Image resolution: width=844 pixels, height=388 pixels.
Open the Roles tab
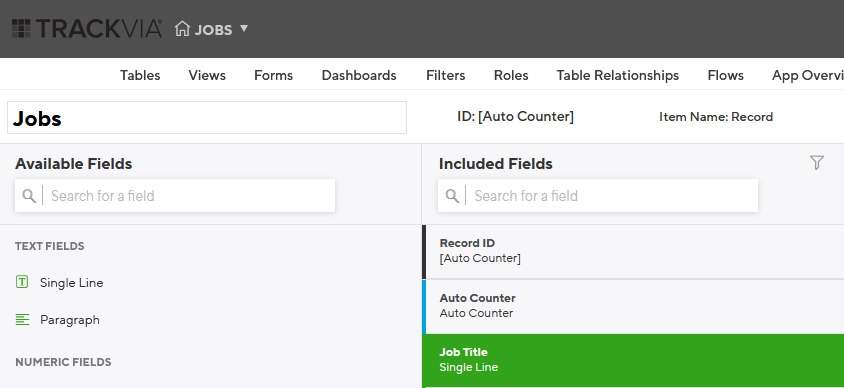(511, 75)
